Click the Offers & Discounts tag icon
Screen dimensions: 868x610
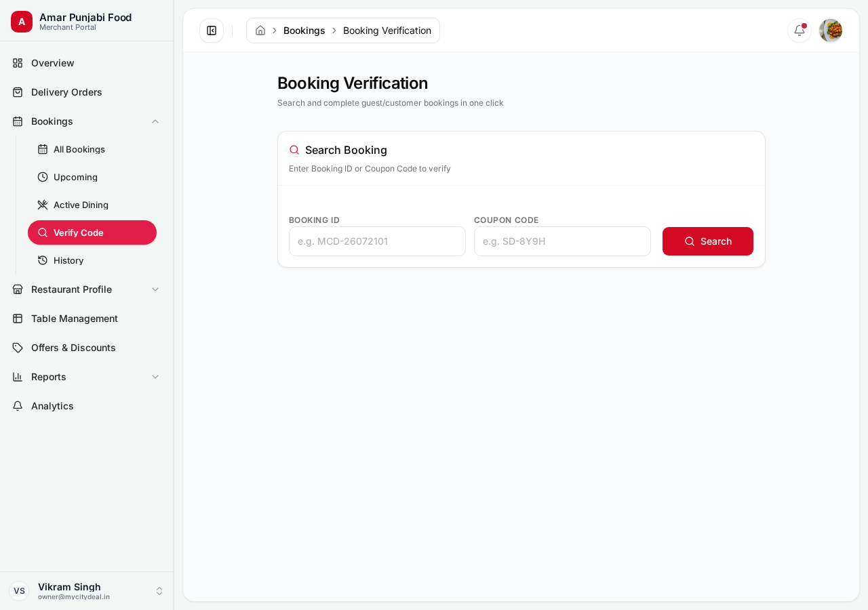[18, 348]
